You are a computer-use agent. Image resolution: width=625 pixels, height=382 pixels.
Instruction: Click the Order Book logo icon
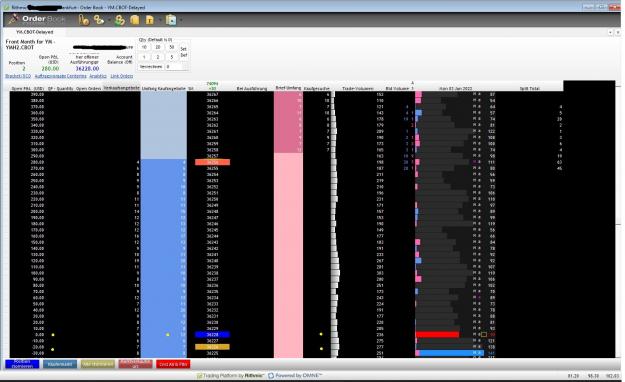14,19
